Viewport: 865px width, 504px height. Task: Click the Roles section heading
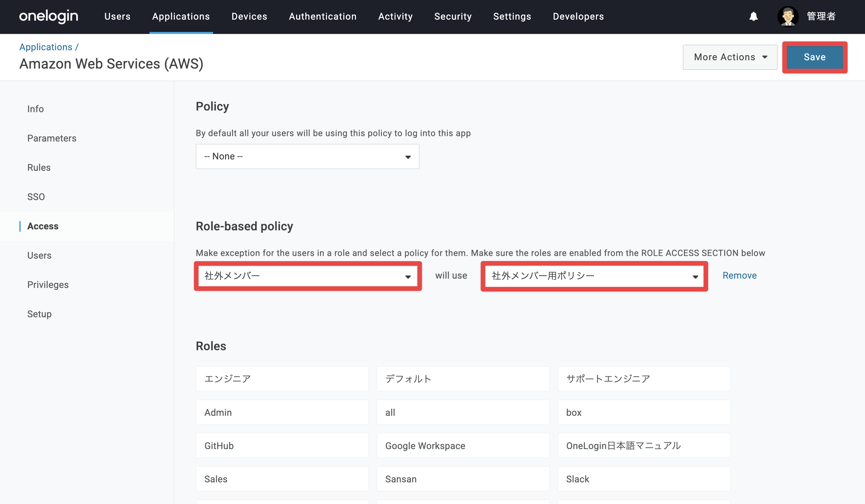coord(211,346)
